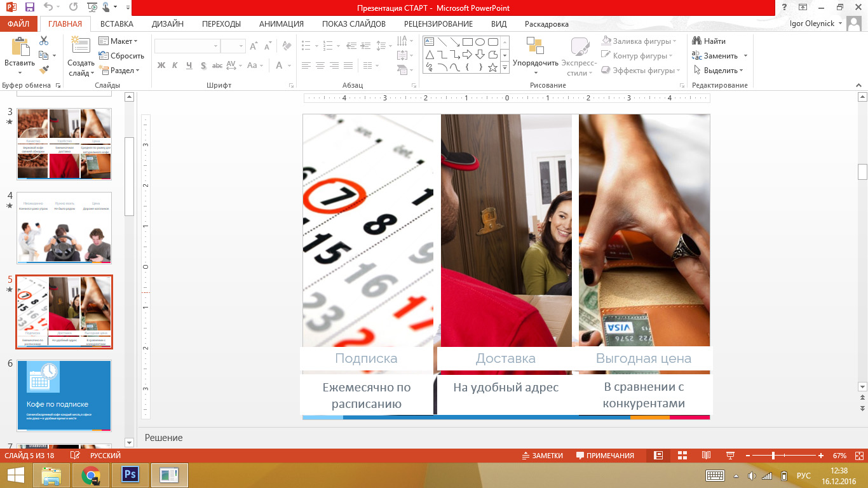Open the ФАЙЛ tab
868x488 pixels.
[x=18, y=24]
